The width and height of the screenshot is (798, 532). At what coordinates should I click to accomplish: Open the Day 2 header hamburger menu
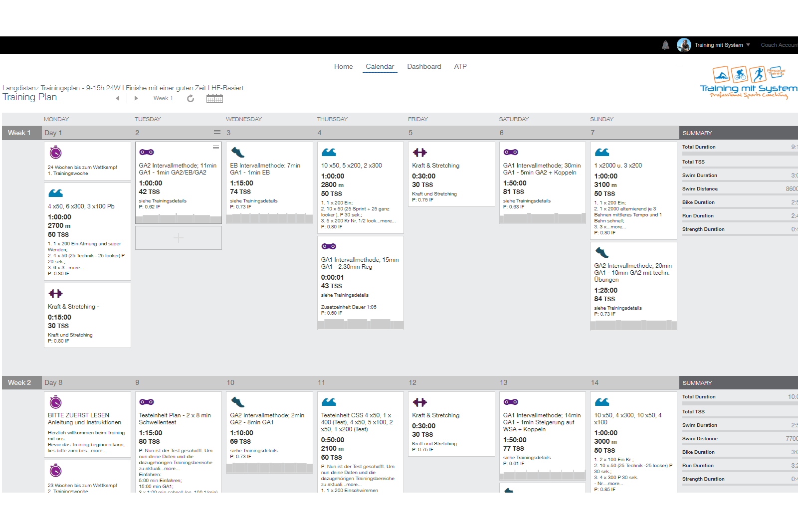(217, 132)
